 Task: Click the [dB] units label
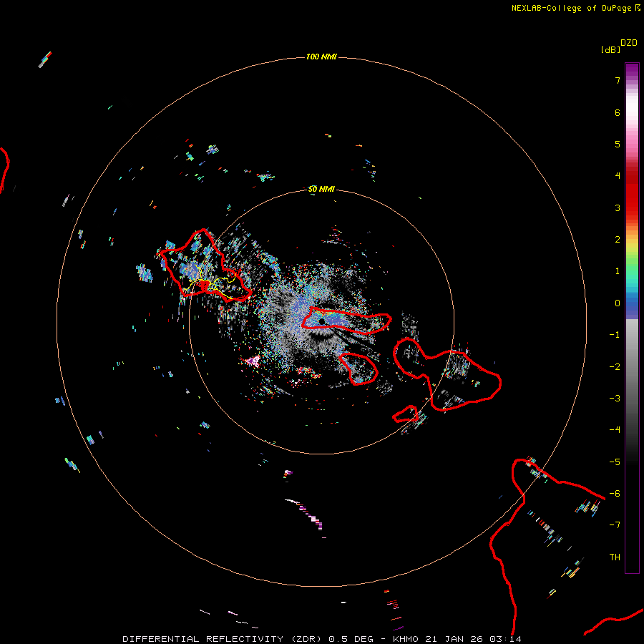610,49
